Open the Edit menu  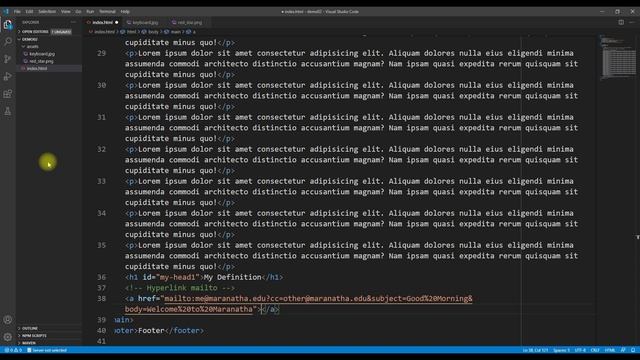[29, 11]
